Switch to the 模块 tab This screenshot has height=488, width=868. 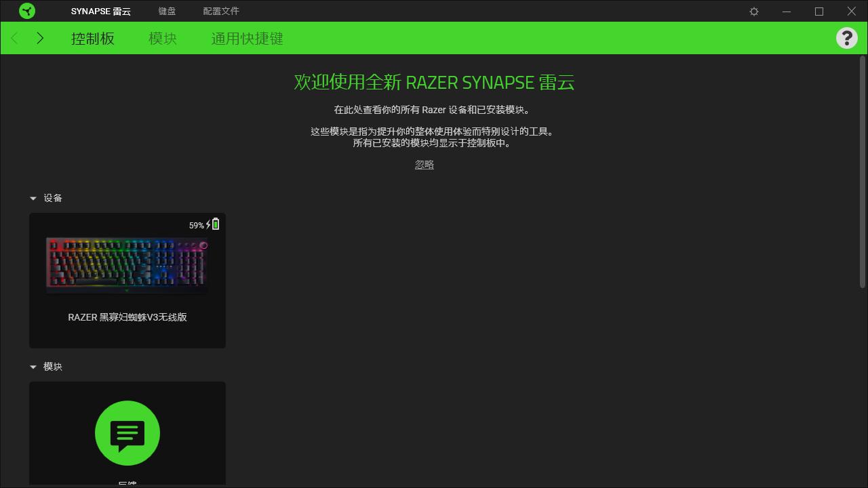tap(162, 38)
